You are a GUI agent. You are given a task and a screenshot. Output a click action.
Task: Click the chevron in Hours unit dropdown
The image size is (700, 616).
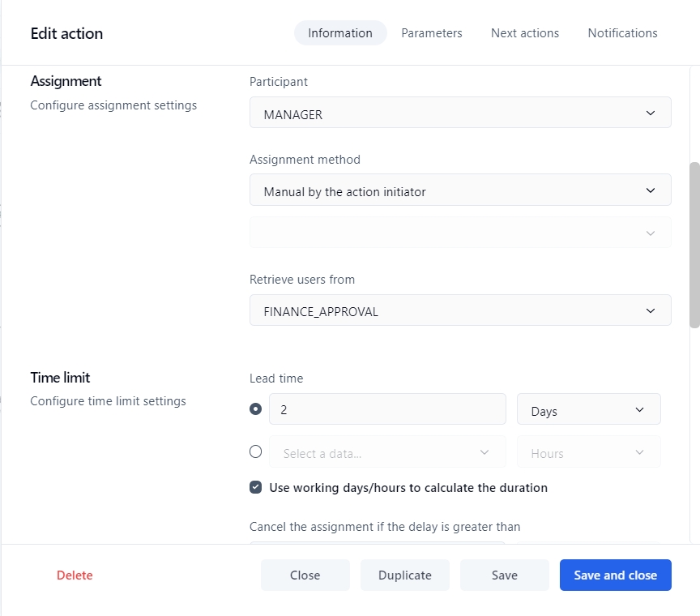pos(639,452)
